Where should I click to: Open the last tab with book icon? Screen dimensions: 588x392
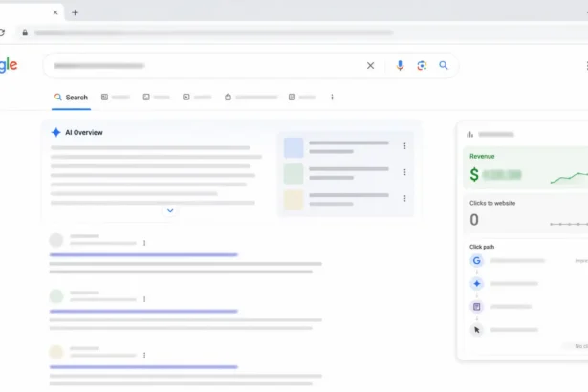point(302,98)
